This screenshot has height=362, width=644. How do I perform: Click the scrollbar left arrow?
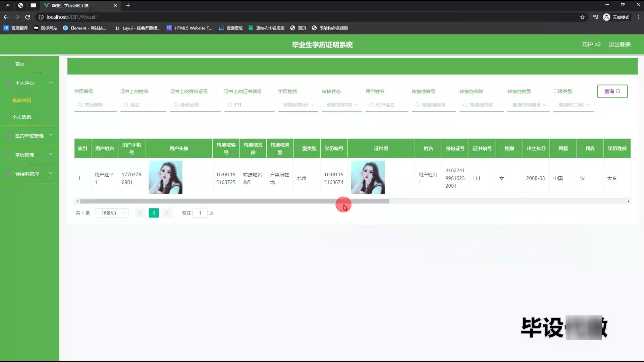coord(77,201)
